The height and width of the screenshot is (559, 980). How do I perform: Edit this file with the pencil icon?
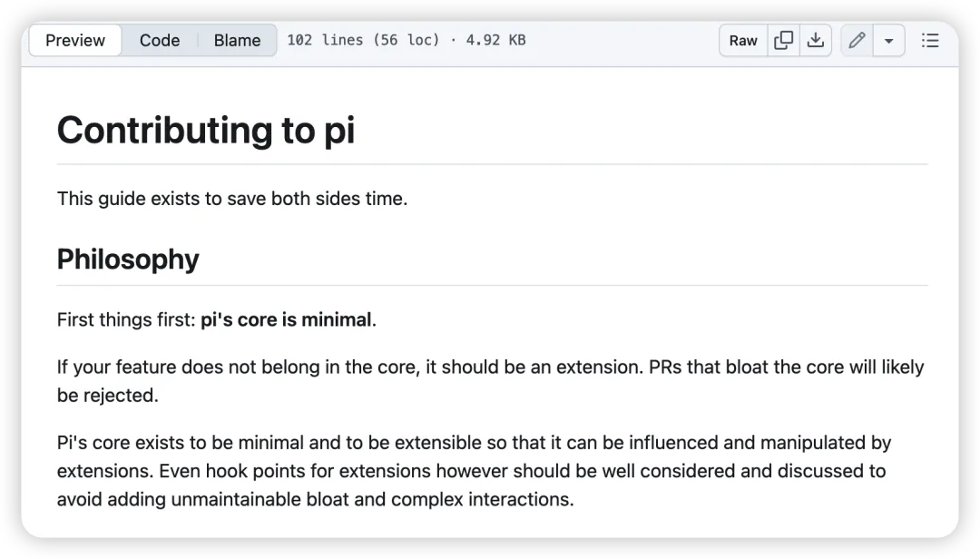tap(857, 41)
